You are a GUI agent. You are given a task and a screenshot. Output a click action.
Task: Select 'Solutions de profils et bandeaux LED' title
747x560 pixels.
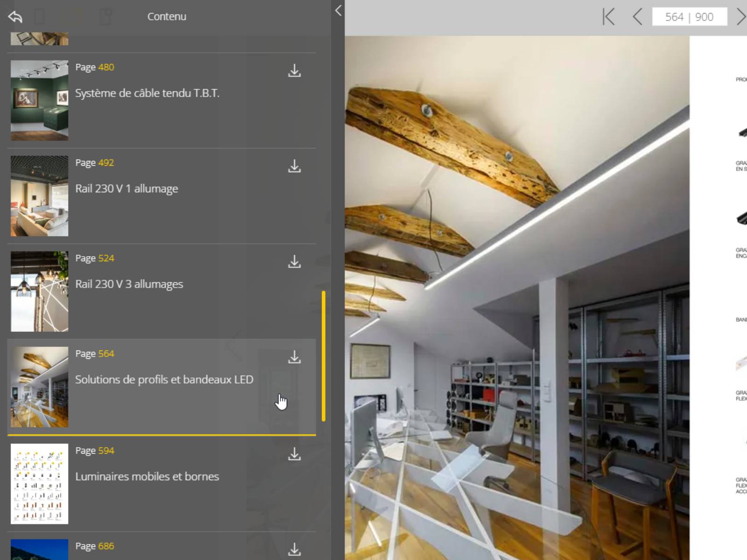point(164,379)
